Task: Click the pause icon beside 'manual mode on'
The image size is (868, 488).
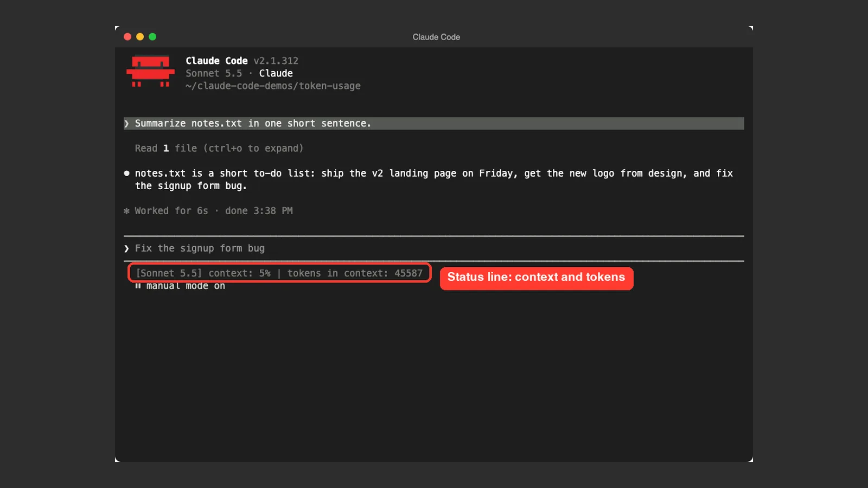Action: (x=138, y=286)
